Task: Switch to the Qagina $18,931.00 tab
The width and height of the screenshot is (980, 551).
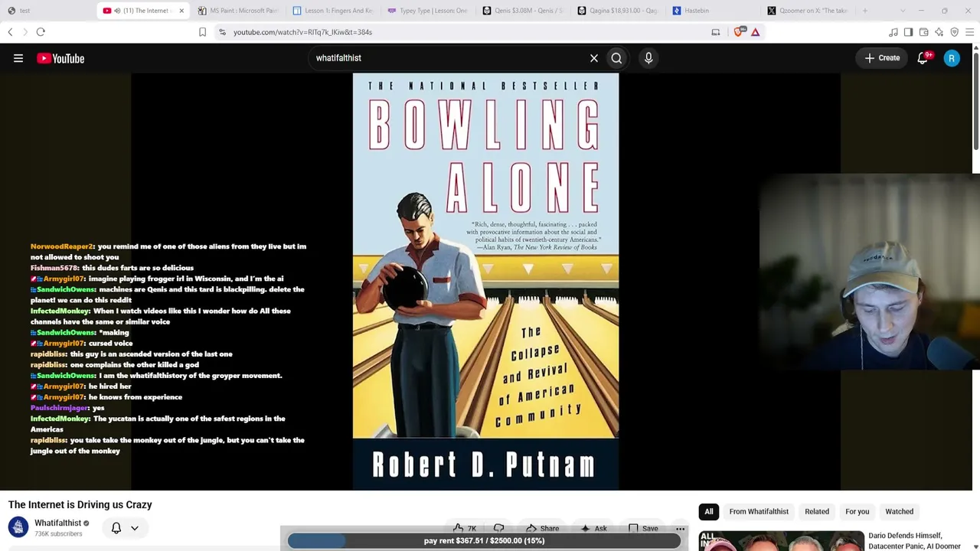Action: click(619, 11)
